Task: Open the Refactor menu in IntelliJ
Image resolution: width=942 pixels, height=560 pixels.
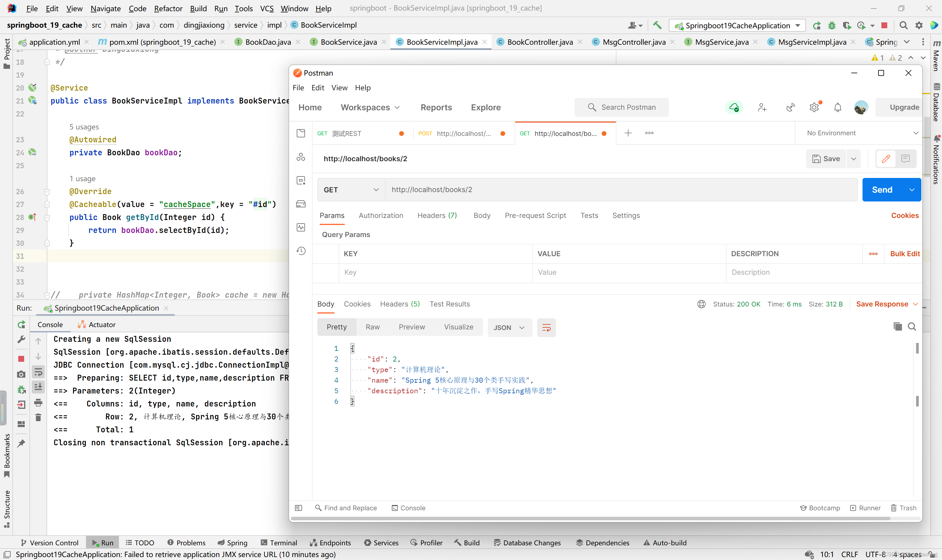Action: point(168,8)
